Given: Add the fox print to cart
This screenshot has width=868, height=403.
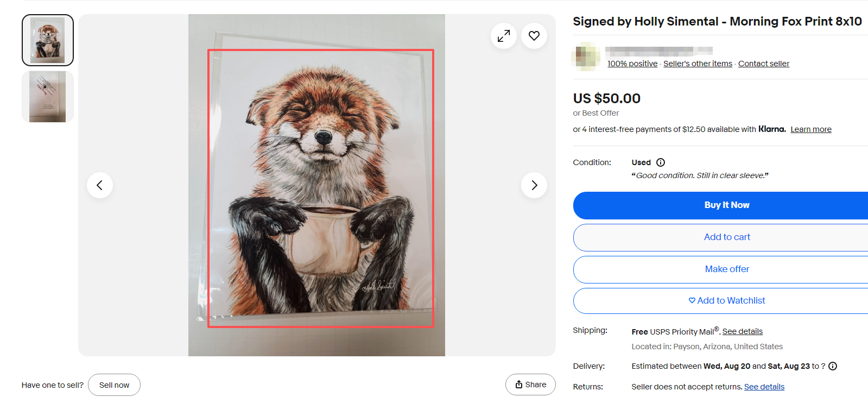Looking at the screenshot, I should (x=726, y=237).
